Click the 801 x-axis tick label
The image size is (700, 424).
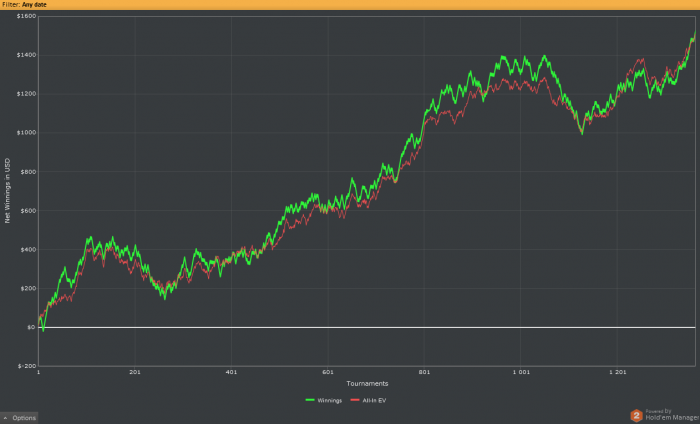[x=424, y=372]
